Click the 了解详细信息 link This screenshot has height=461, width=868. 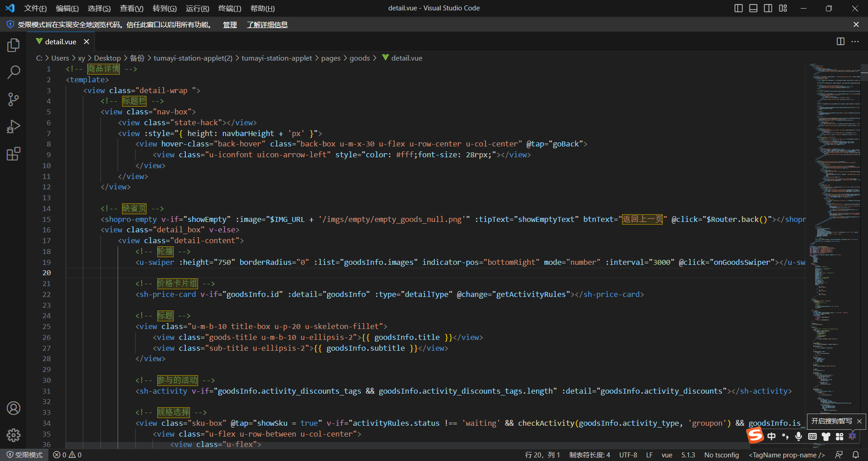tap(267, 24)
